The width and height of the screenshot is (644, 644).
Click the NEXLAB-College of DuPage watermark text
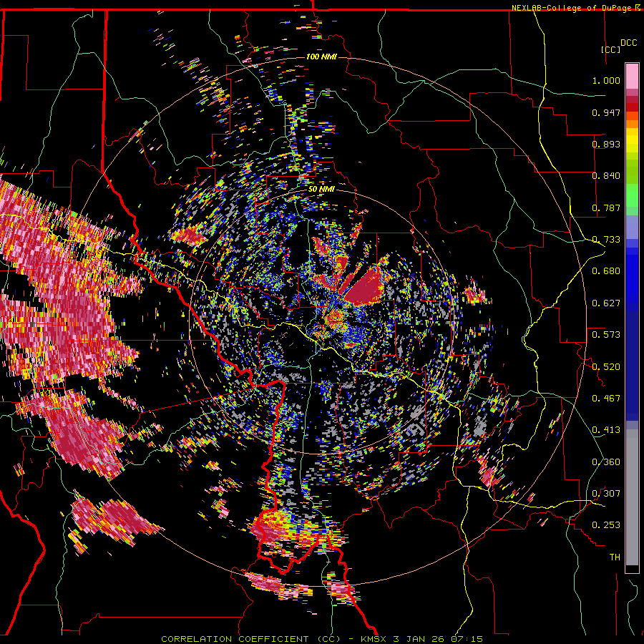(x=575, y=8)
